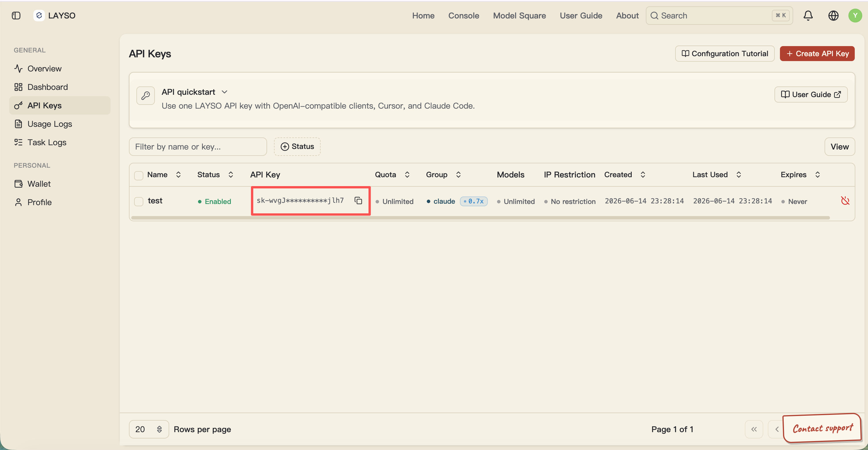Tick the checkbox for the test row
This screenshot has height=450, width=868.
click(x=138, y=201)
